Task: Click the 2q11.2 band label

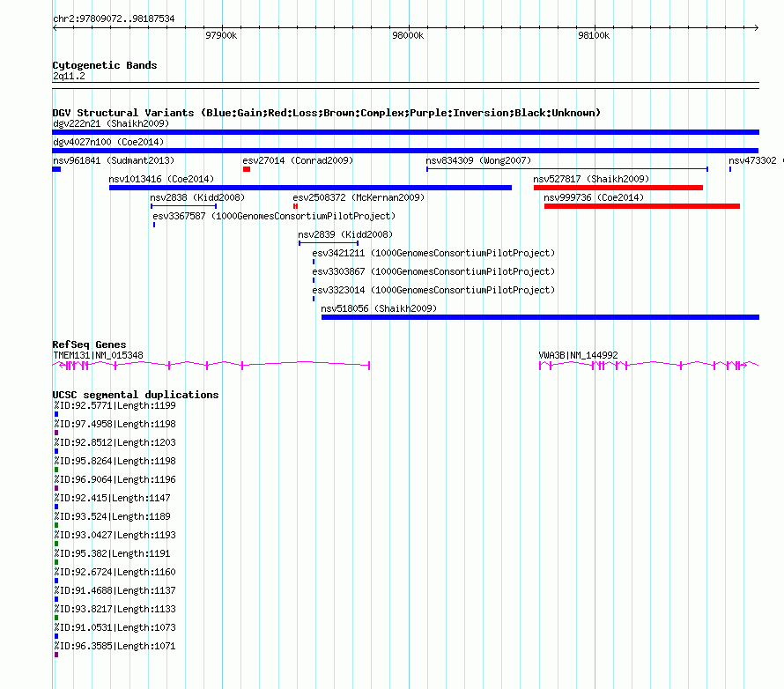Action: (69, 76)
